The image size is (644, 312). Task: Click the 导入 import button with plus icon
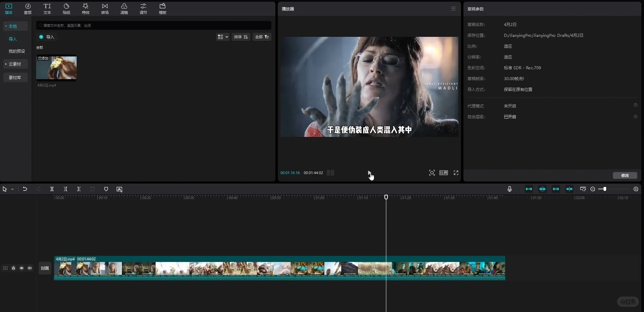(47, 37)
